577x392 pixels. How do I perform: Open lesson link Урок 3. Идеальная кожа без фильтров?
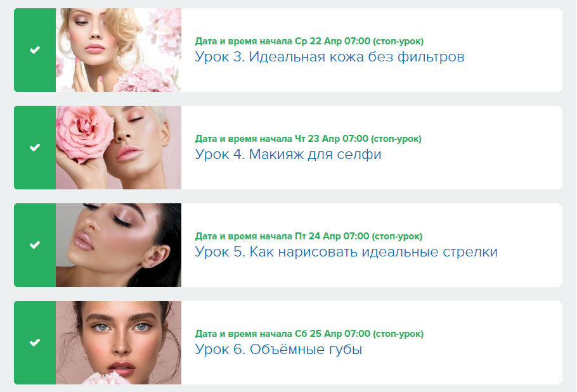(x=329, y=57)
